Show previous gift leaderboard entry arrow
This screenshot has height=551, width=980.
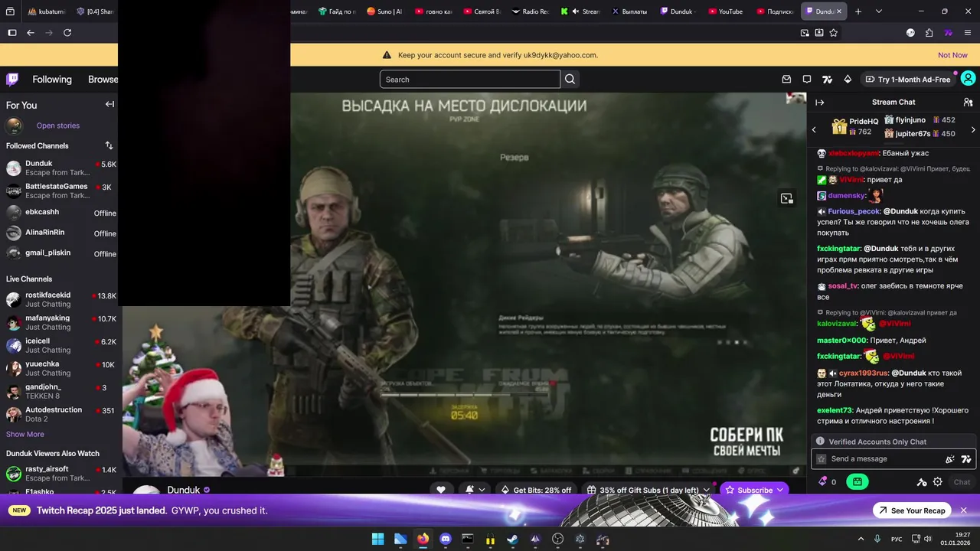pyautogui.click(x=814, y=129)
